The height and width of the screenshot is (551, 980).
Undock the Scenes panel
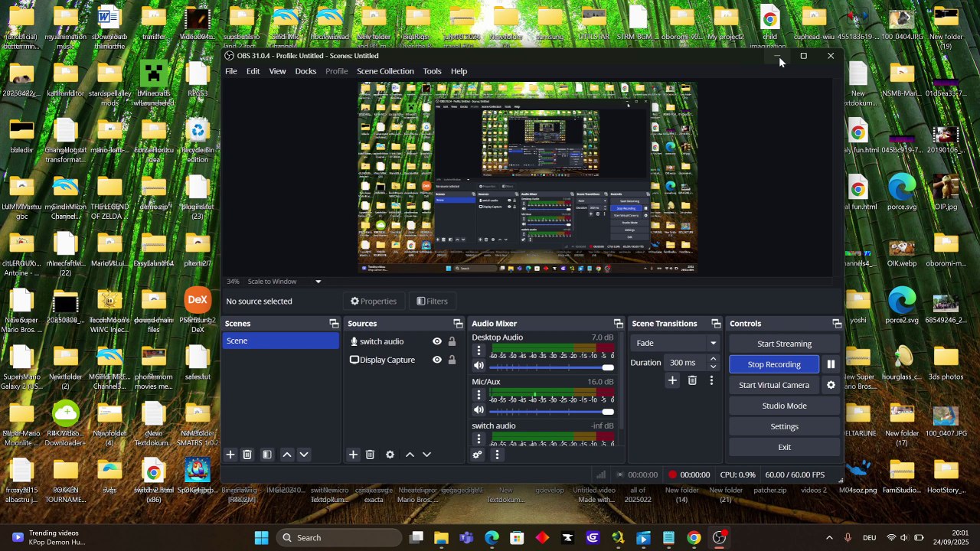pyautogui.click(x=334, y=324)
